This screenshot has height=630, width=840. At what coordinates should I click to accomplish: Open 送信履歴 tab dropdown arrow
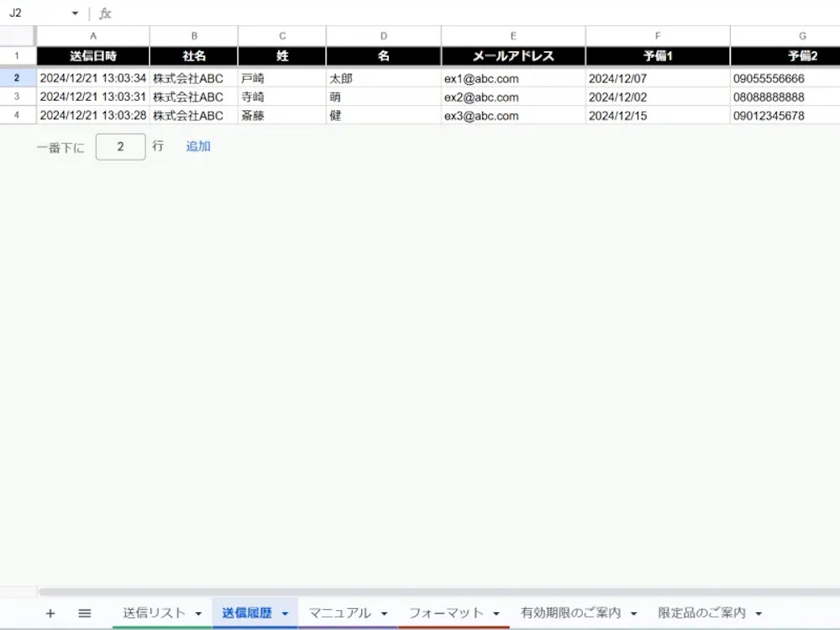tap(285, 614)
